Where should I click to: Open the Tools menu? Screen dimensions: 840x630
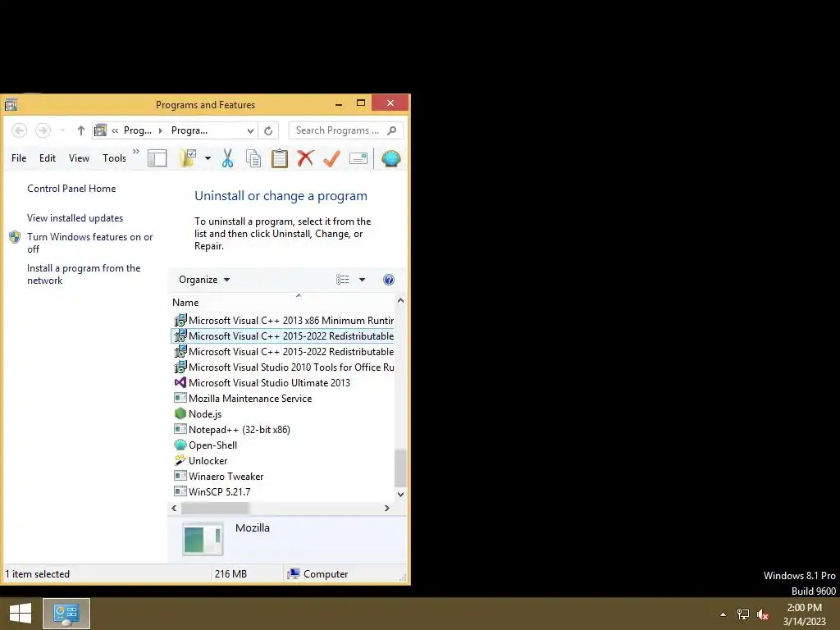click(114, 158)
